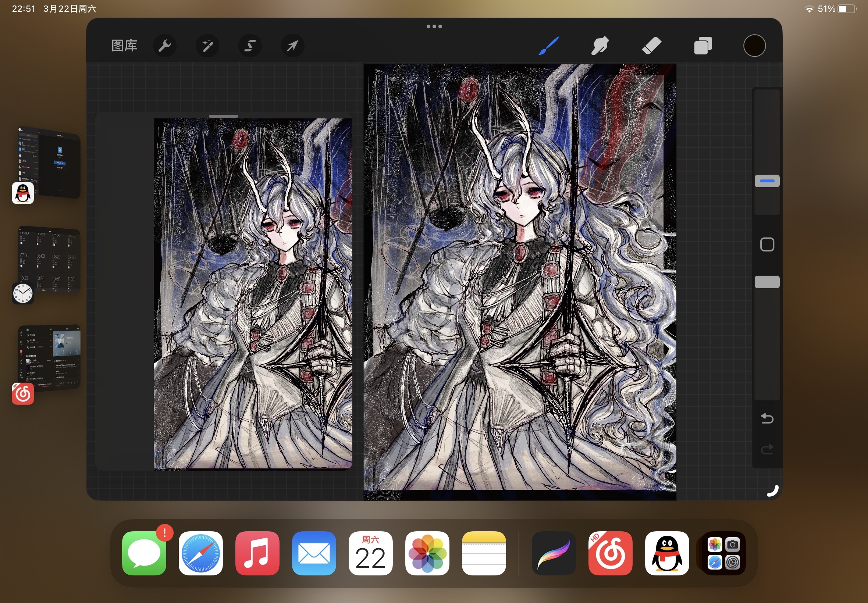Tap the reference window top handle
868x603 pixels.
pyautogui.click(x=223, y=116)
